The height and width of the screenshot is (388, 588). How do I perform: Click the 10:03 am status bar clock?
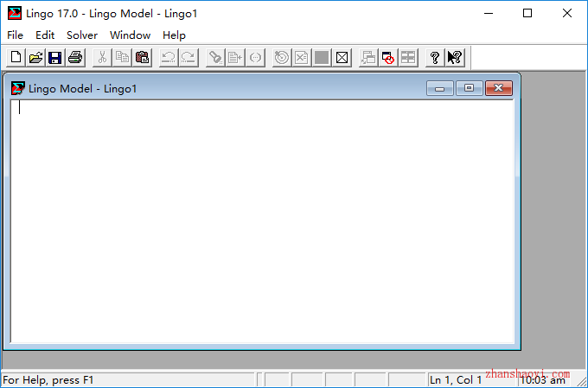click(543, 380)
